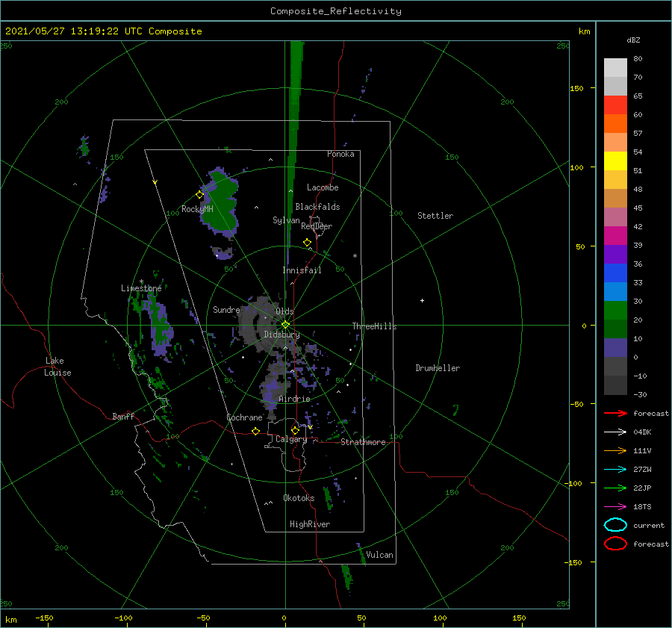Click the Didsbury town label
The width and height of the screenshot is (672, 628).
point(282,335)
